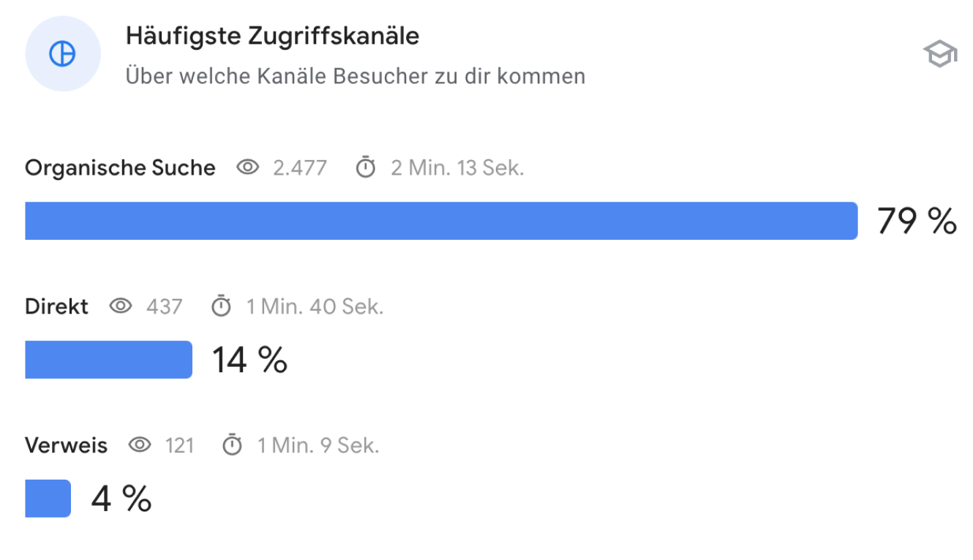Click the Häufigste Zugriffskanäle heading
This screenshot has width=973, height=560.
coord(273,36)
